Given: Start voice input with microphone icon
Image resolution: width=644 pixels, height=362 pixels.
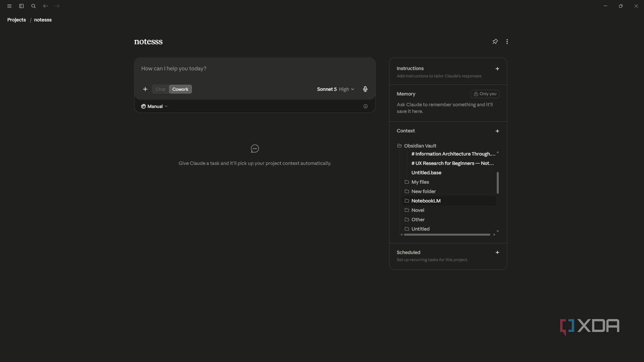Looking at the screenshot, I should [365, 89].
